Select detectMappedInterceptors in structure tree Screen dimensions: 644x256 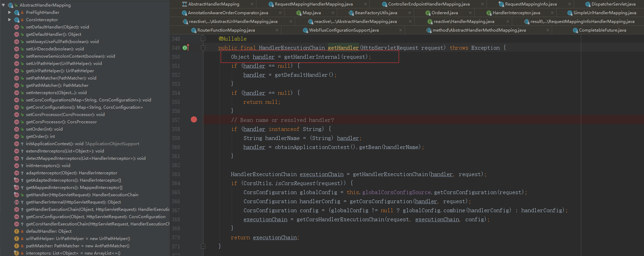(86, 158)
